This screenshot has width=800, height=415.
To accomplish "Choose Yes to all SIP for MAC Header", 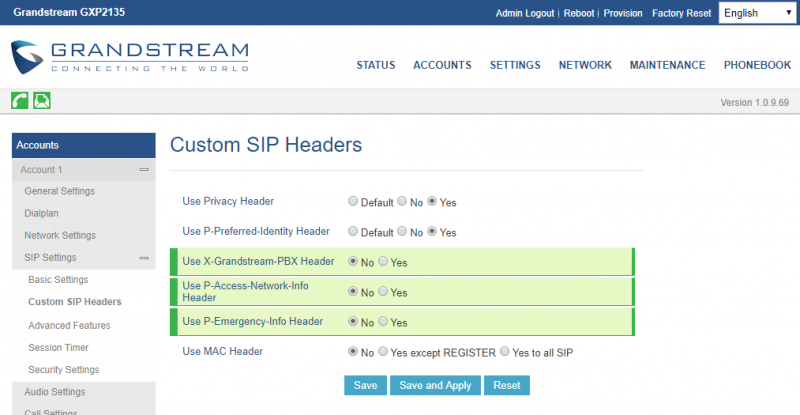I will (505, 352).
